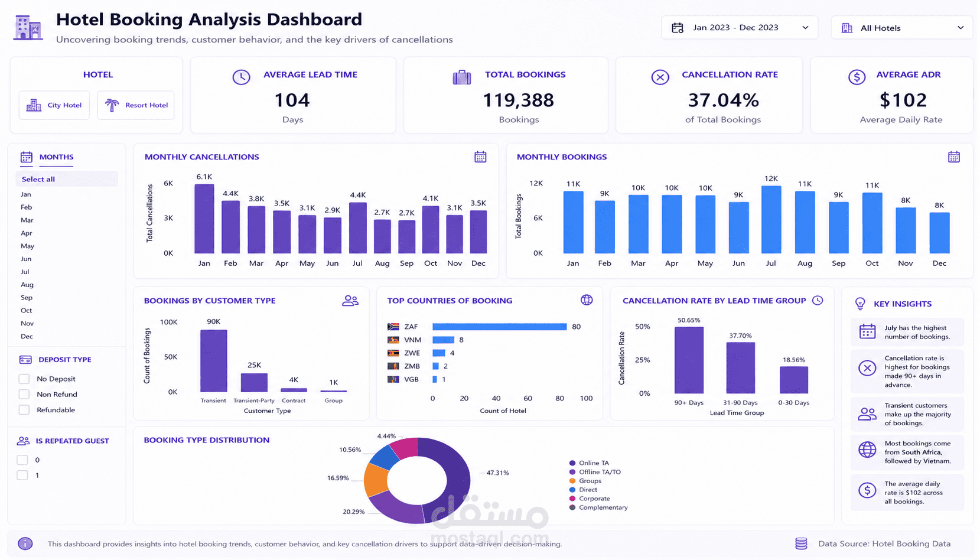This screenshot has height=560, width=980.
Task: Click the South Africa ZAF flag icon
Action: click(x=393, y=327)
